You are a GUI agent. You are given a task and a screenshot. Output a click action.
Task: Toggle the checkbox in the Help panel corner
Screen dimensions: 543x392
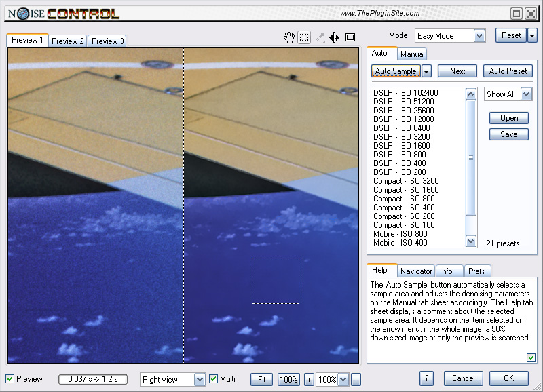pos(530,357)
